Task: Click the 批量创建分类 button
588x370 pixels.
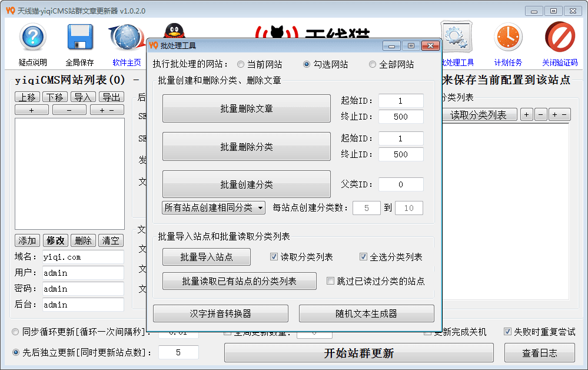Action: pos(247,184)
